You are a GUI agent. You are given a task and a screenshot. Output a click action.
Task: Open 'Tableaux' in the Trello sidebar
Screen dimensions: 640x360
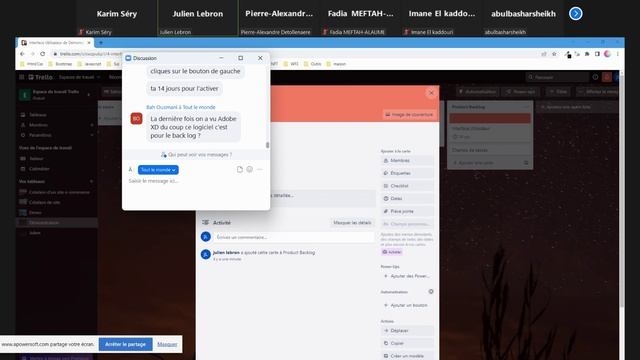tap(38, 115)
